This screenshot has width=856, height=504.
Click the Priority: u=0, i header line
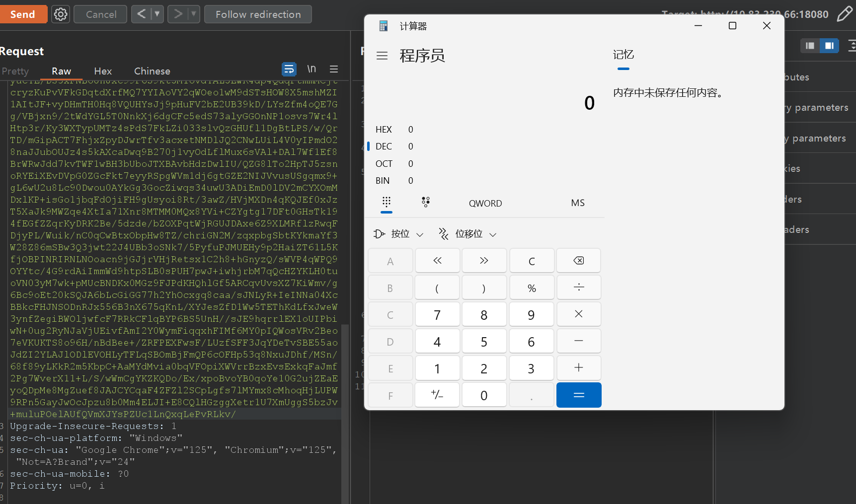coord(58,486)
